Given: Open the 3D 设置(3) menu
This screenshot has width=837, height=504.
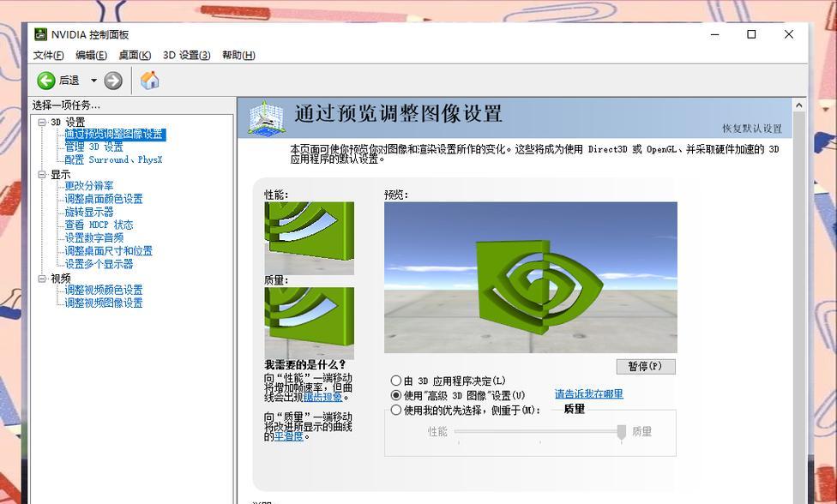Looking at the screenshot, I should click(x=186, y=55).
